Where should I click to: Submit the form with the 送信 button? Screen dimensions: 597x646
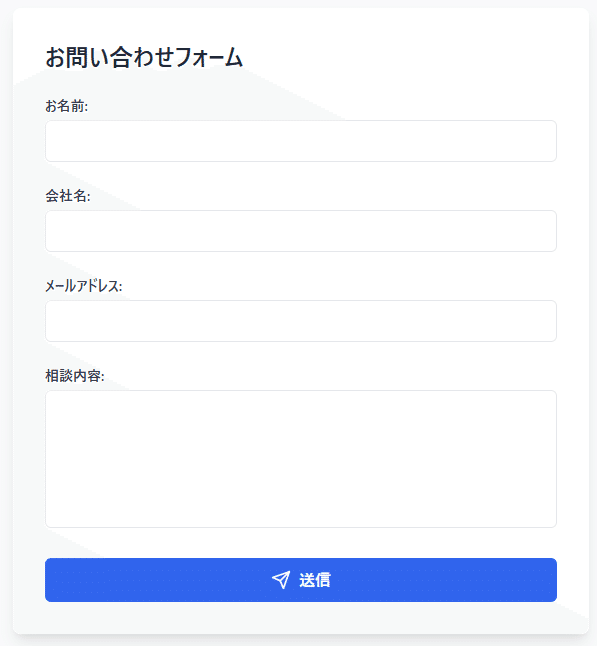click(x=301, y=580)
